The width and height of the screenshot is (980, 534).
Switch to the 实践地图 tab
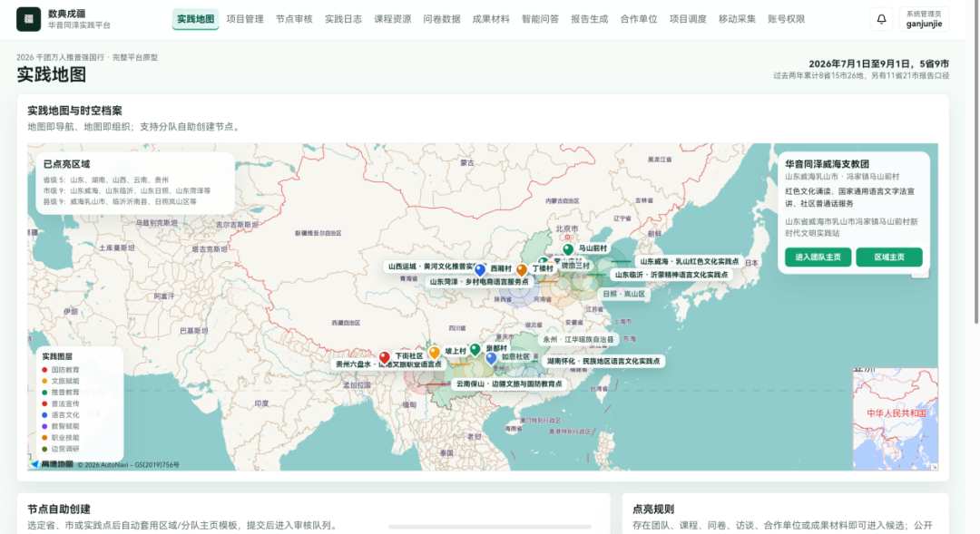pyautogui.click(x=196, y=19)
